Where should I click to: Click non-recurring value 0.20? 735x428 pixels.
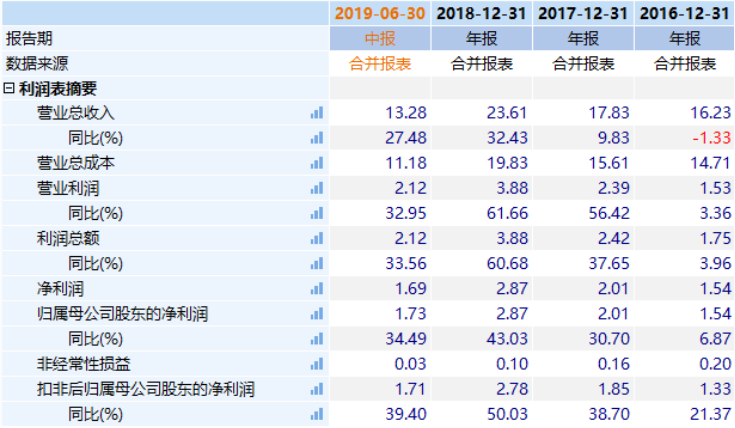point(715,364)
